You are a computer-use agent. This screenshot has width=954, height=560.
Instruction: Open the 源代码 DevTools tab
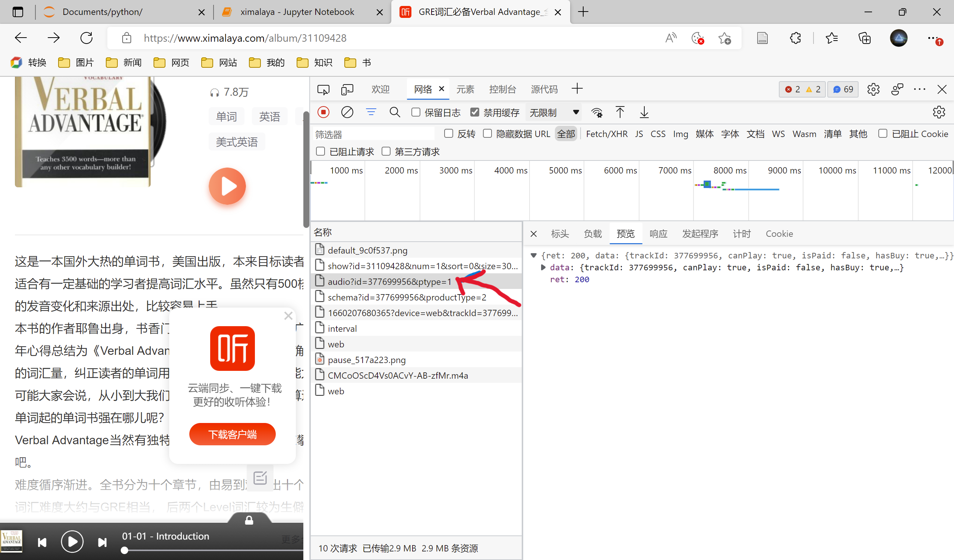[x=544, y=89]
